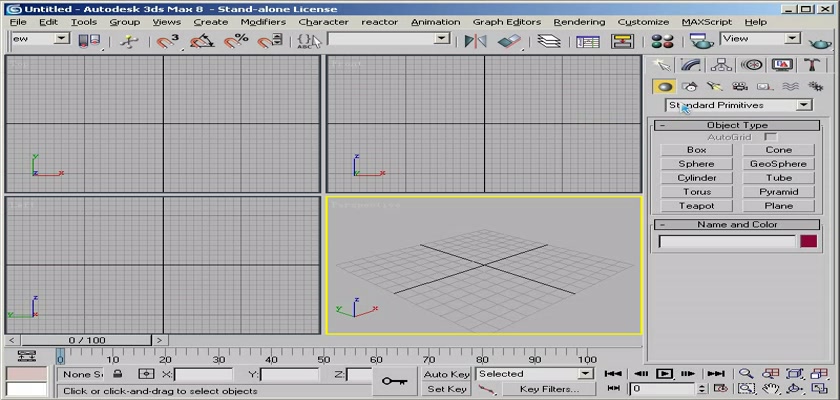Enable Set Key mode
Viewport: 840px width, 400px height.
(446, 389)
